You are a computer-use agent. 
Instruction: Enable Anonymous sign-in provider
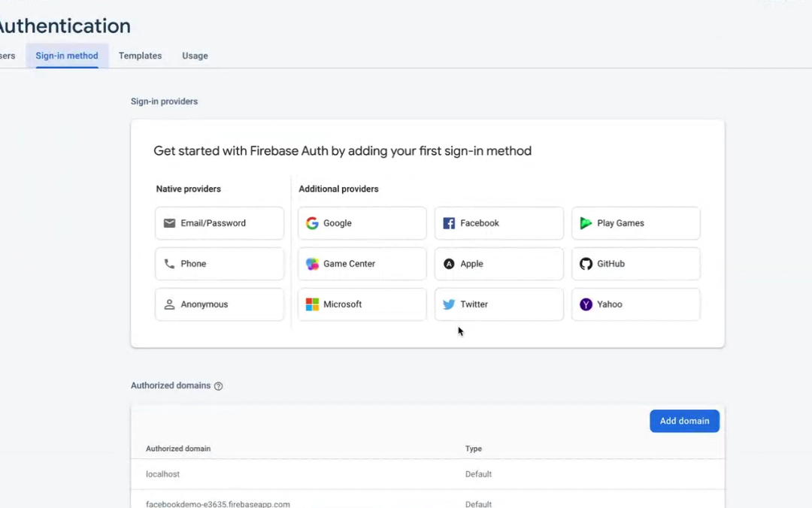[x=220, y=304]
